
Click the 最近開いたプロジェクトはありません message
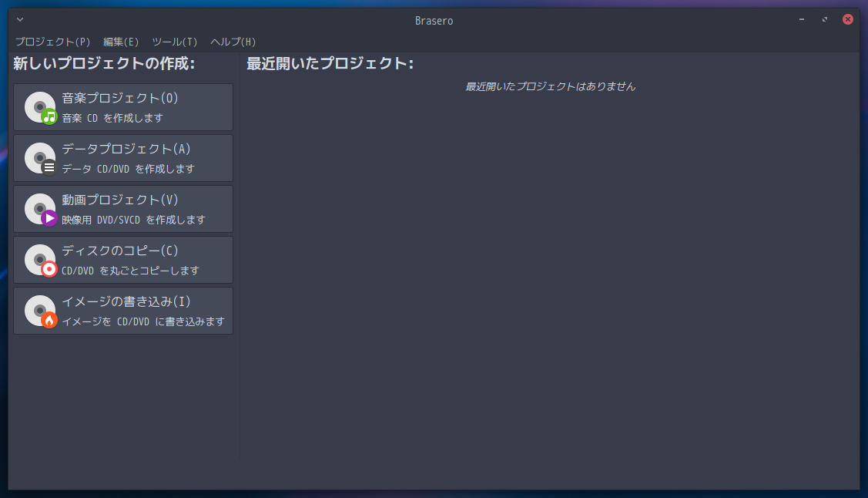[550, 87]
